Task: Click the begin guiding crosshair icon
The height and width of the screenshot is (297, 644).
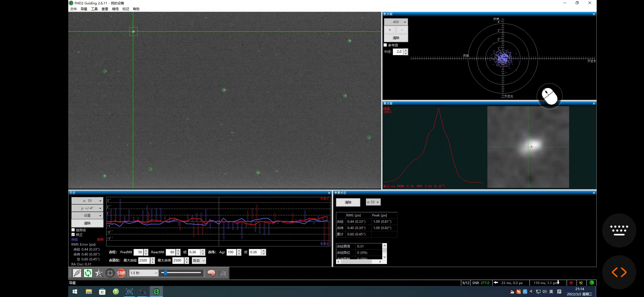Action: click(x=110, y=273)
